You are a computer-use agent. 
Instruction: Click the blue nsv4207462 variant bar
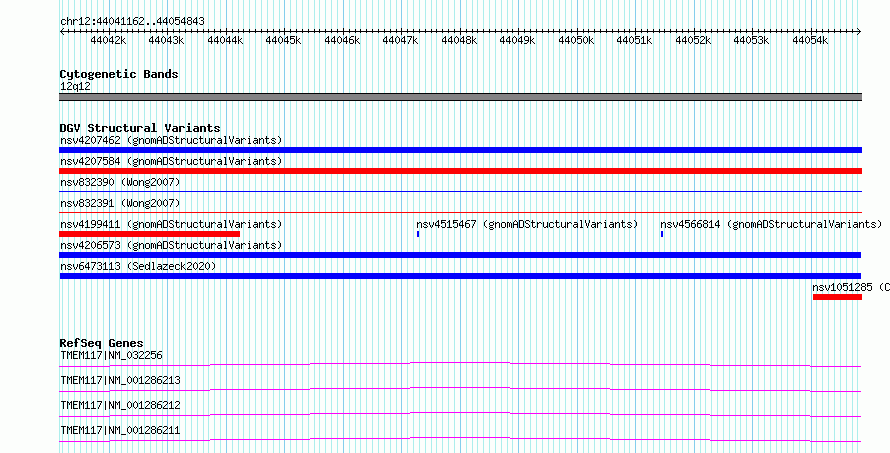tap(460, 150)
